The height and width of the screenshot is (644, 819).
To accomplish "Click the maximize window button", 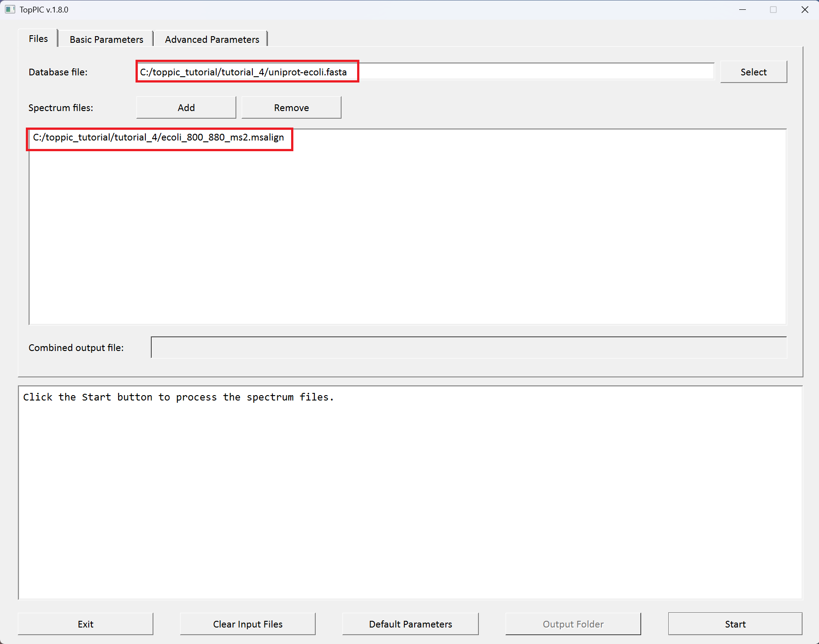I will [x=773, y=9].
